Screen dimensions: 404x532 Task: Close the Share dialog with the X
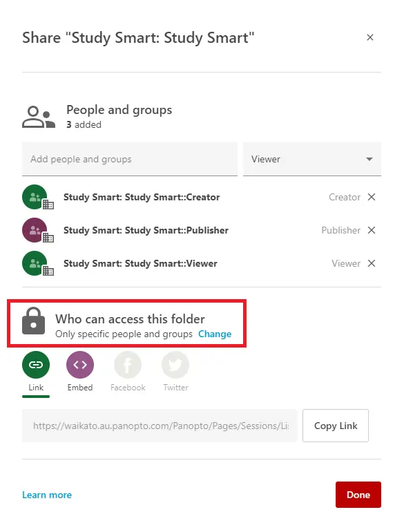pos(370,37)
